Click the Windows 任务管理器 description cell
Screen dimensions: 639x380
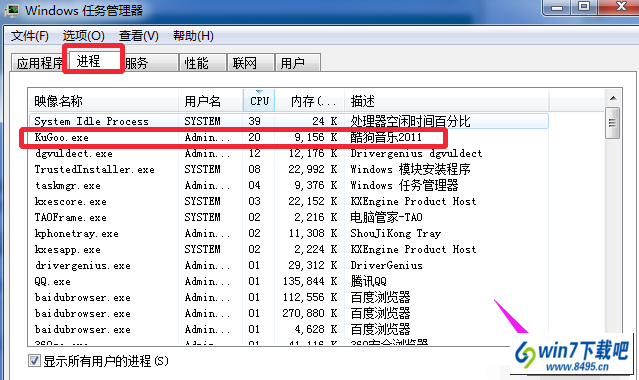(404, 186)
